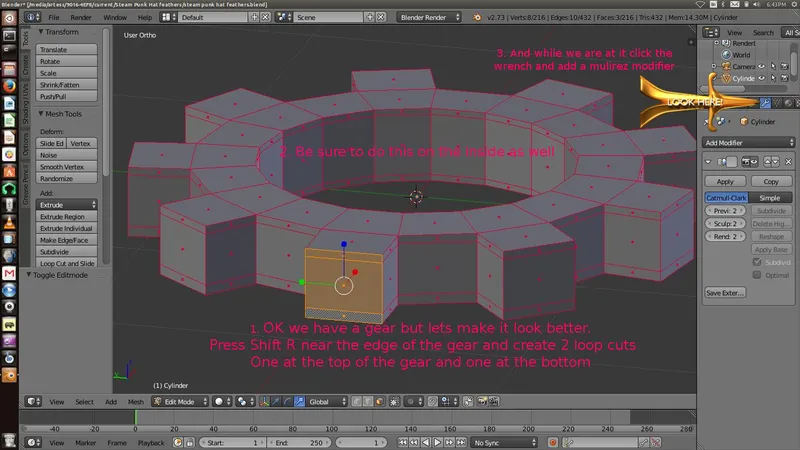Click the wrench modifiers tab icon
The image size is (800, 450).
(765, 102)
